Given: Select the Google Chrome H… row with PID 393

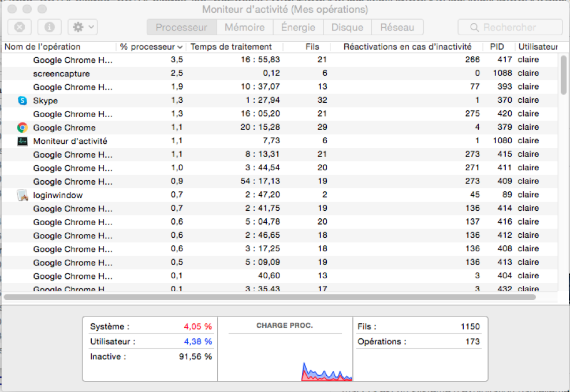Looking at the screenshot, I should tap(280, 87).
